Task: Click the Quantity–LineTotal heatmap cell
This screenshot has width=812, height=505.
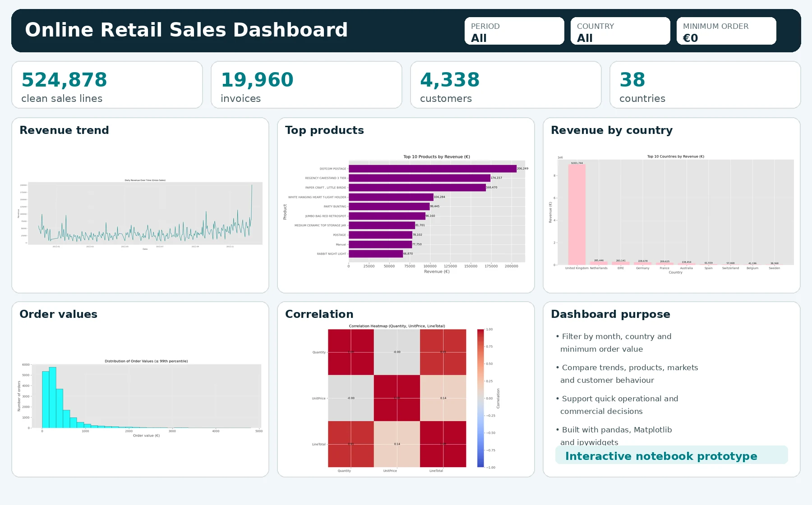Action: 443,352
